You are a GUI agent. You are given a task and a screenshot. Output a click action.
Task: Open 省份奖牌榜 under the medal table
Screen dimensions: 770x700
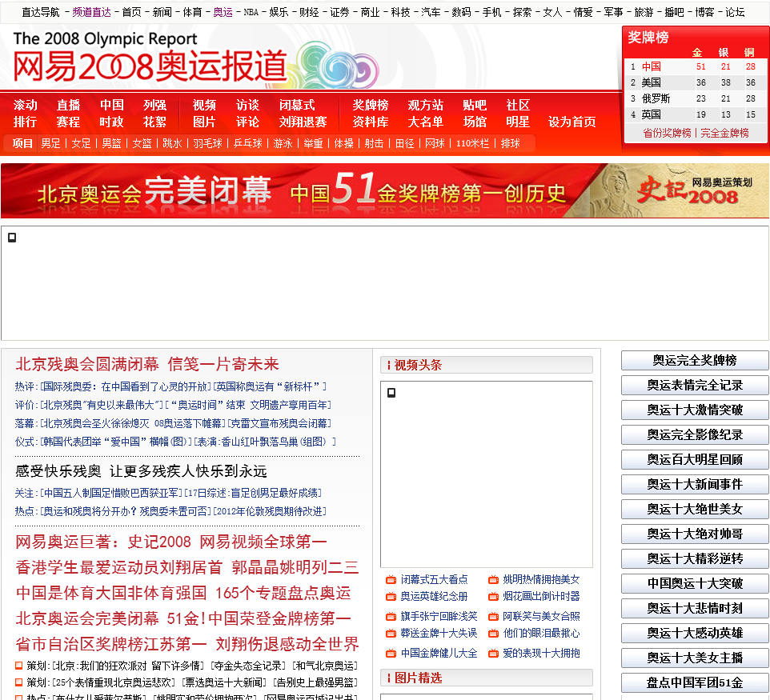click(x=667, y=133)
